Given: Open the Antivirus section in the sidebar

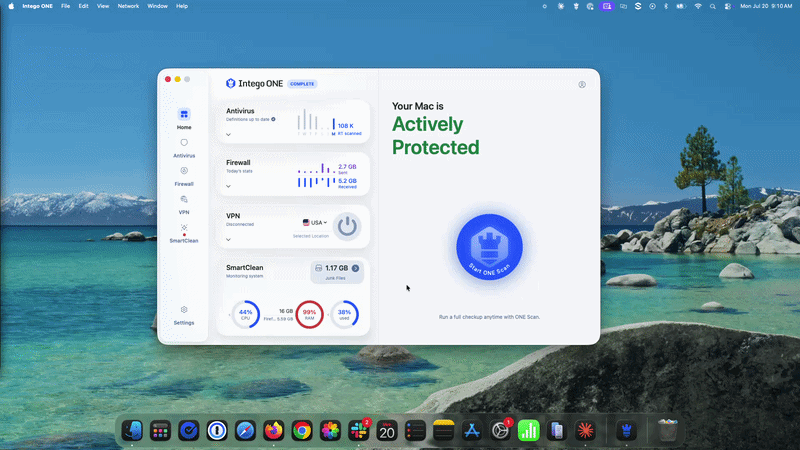Looking at the screenshot, I should [184, 147].
